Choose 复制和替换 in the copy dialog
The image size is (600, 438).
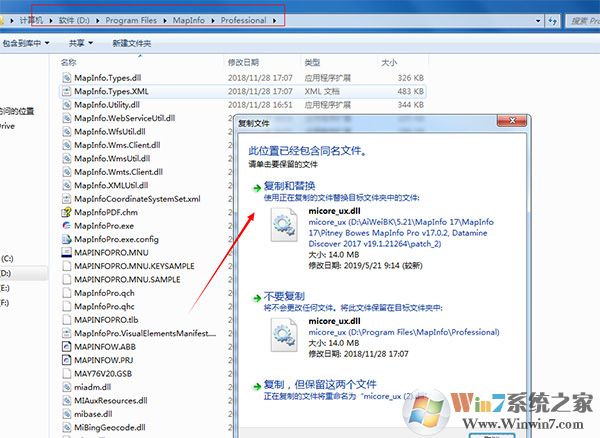(x=289, y=186)
